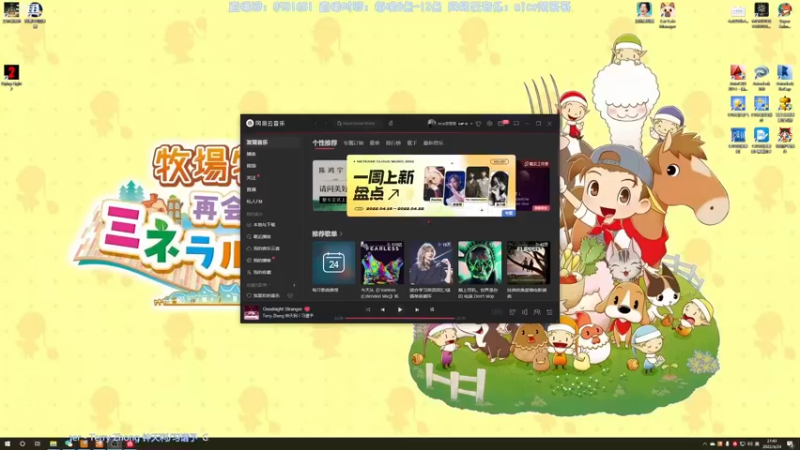Screen dimensions: 800x450
Task: Open the messages mail icon with badge
Action: pos(502,123)
